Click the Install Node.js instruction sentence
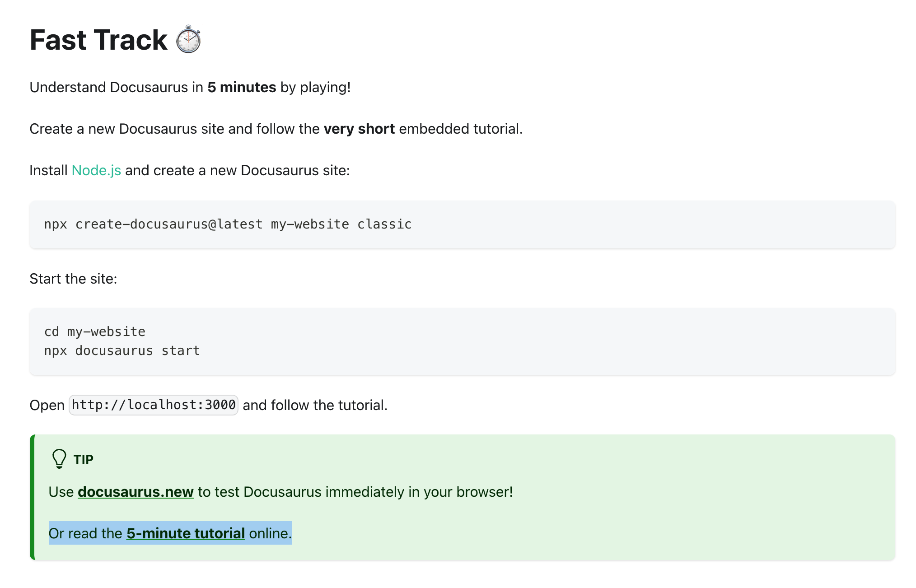Viewport: 916px width, 588px height. pyautogui.click(x=189, y=171)
